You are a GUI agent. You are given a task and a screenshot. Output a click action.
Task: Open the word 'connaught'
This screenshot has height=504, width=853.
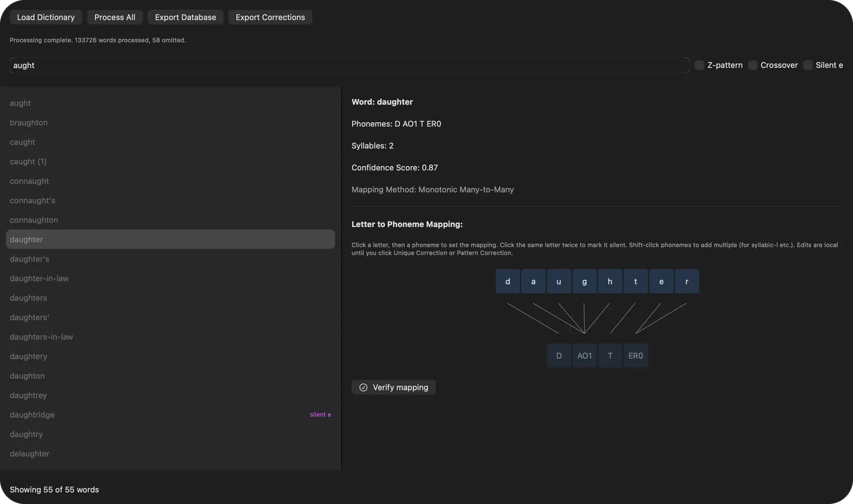pos(170,181)
